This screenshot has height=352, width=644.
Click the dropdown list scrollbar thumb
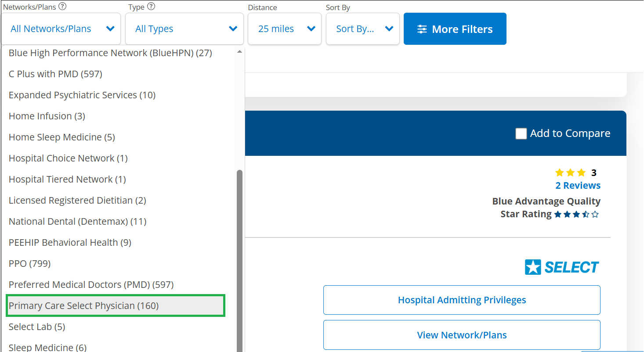239,259
